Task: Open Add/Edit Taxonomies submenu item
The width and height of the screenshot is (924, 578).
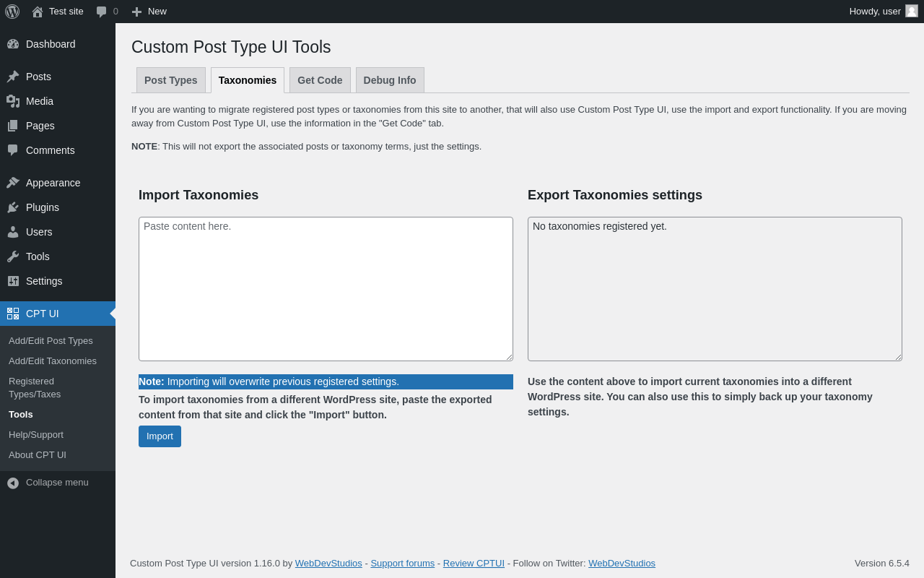Action: [x=53, y=361]
